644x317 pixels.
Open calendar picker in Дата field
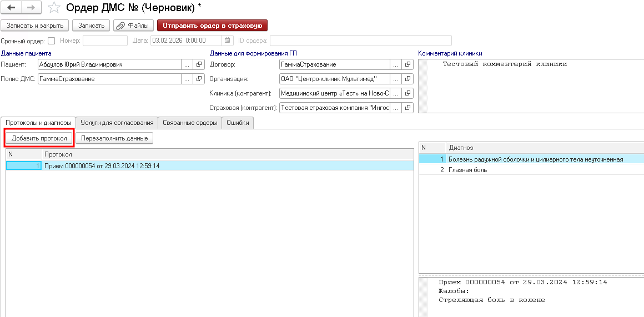227,41
